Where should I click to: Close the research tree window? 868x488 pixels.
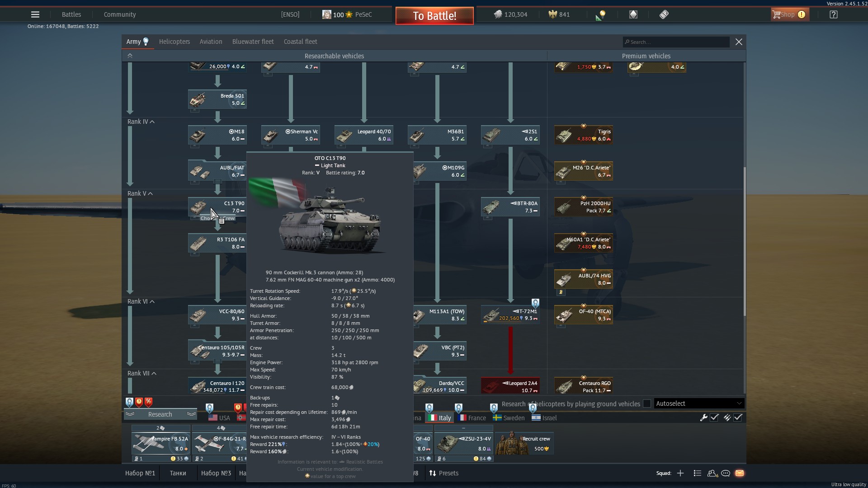[739, 42]
